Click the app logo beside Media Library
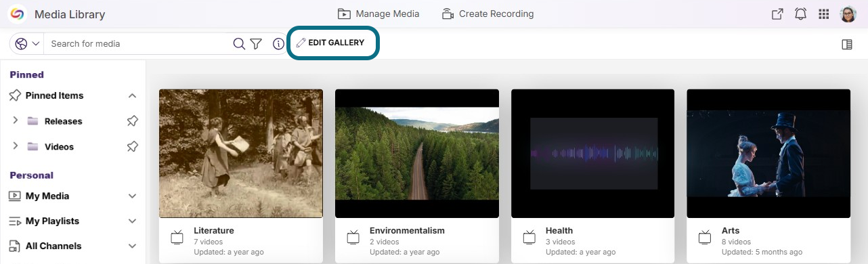868x264 pixels. (x=18, y=14)
